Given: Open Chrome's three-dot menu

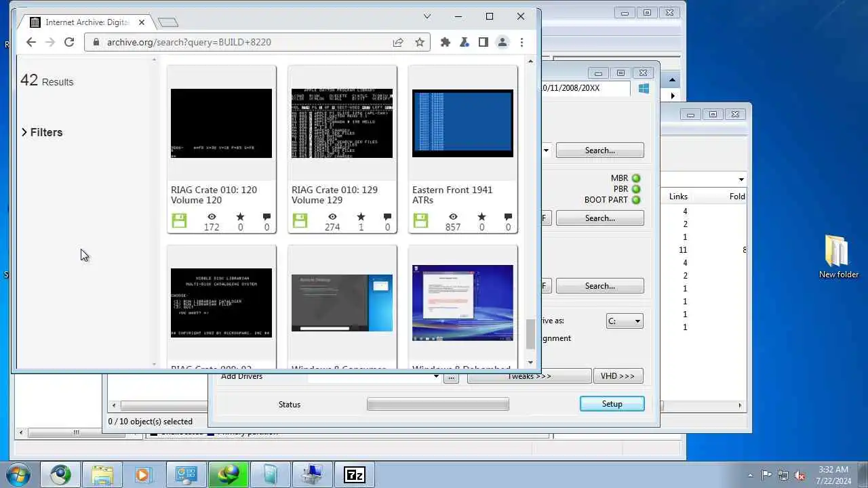Looking at the screenshot, I should [x=521, y=42].
